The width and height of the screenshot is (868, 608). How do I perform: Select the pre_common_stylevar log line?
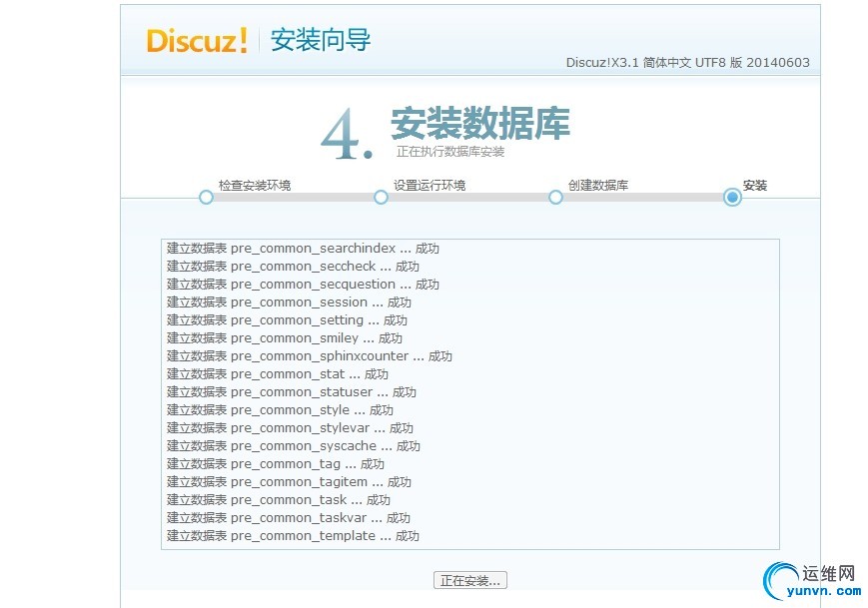coord(290,428)
